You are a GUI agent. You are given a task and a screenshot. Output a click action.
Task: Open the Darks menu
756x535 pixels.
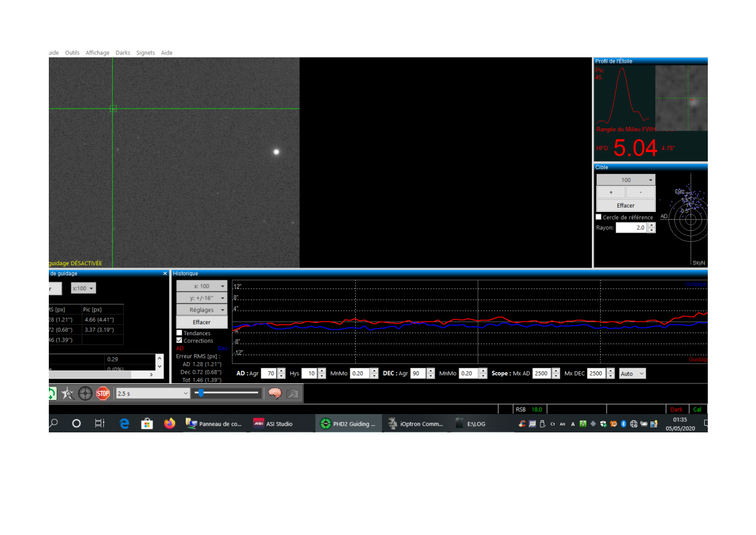click(x=123, y=53)
